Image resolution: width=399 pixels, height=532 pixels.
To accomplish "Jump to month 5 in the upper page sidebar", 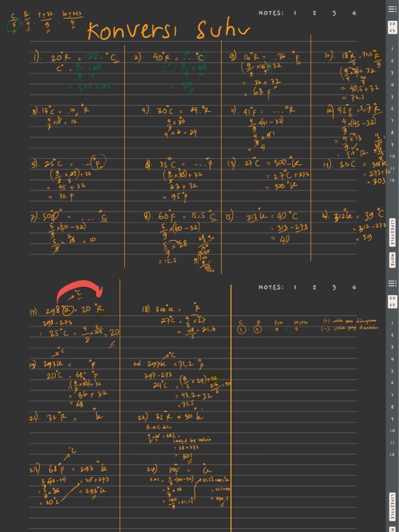I will 392,97.
